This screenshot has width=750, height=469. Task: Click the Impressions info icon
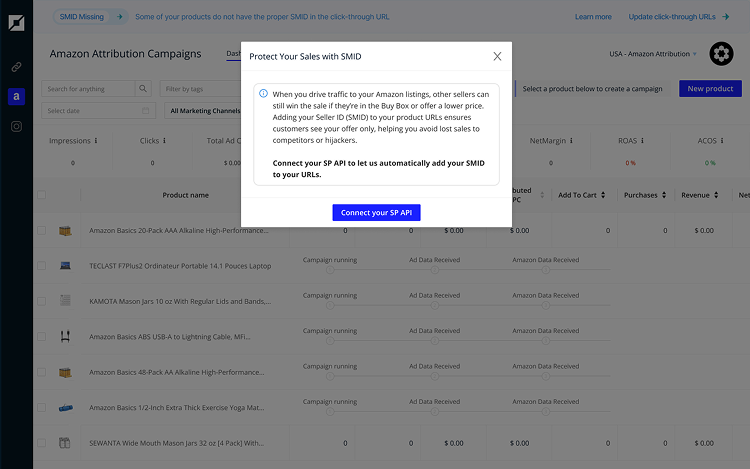point(96,141)
